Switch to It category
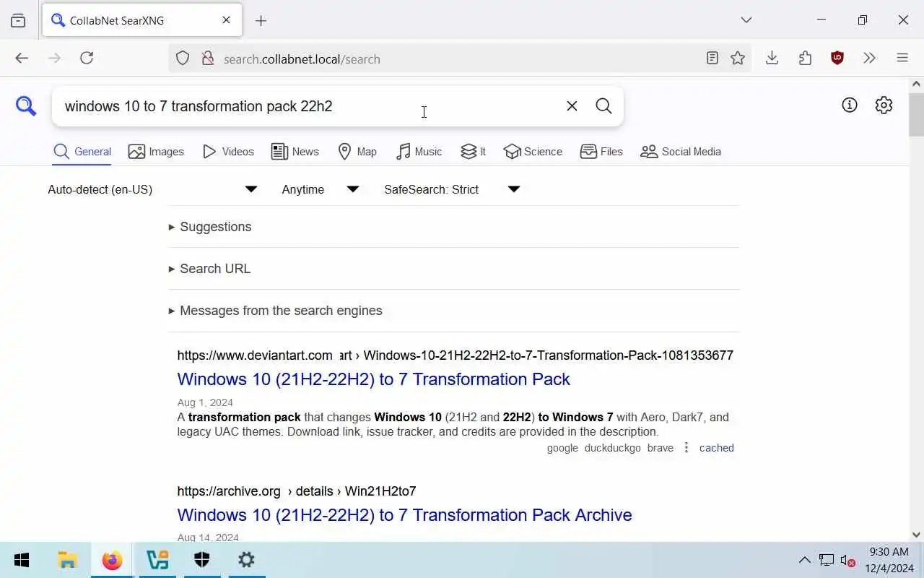Image resolution: width=924 pixels, height=578 pixels. 473,152
